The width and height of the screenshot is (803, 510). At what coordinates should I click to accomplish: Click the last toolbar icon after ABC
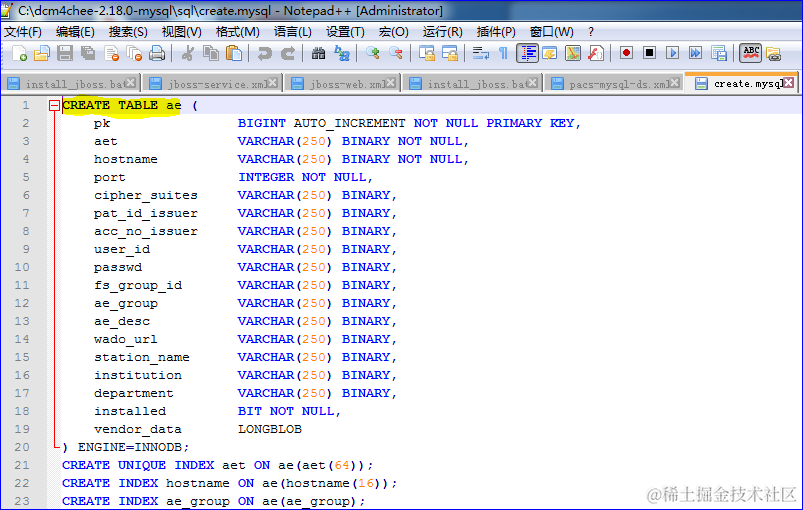773,53
